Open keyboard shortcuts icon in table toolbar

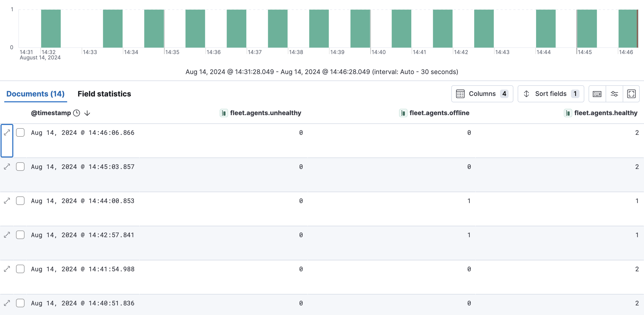(597, 94)
